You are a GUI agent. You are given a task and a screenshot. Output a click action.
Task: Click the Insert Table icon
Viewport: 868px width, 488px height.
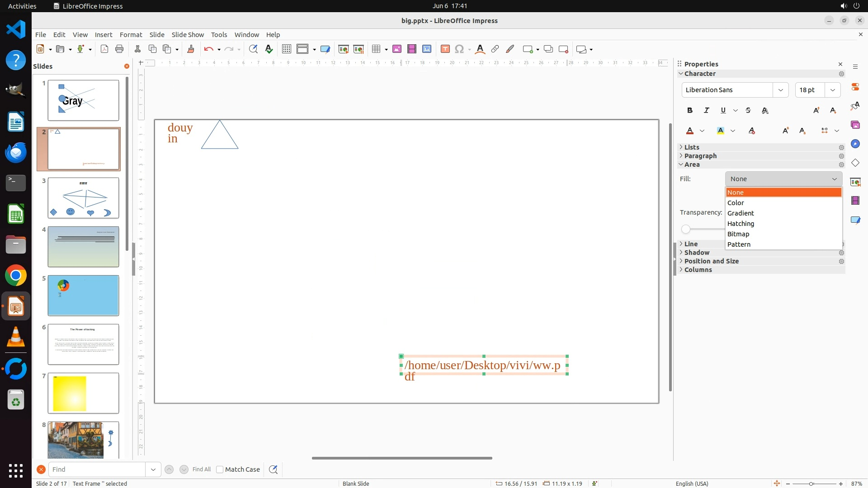(x=376, y=49)
